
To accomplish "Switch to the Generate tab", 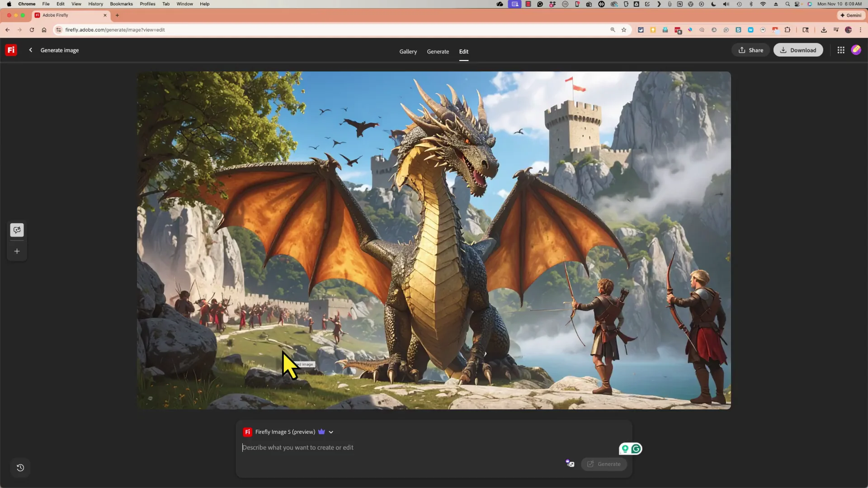I will [x=438, y=52].
